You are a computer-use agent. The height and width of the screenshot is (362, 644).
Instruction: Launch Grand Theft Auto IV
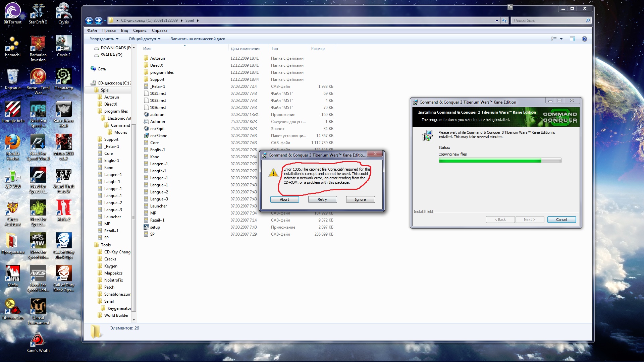pyautogui.click(x=63, y=180)
